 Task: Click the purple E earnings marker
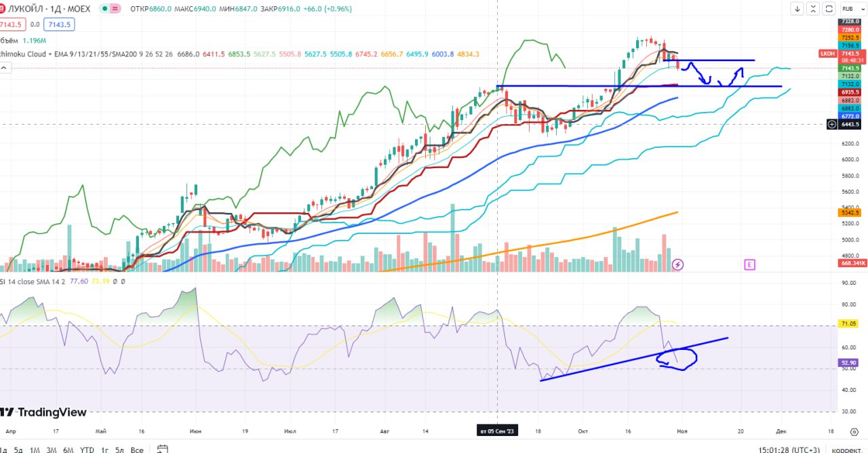(x=749, y=264)
